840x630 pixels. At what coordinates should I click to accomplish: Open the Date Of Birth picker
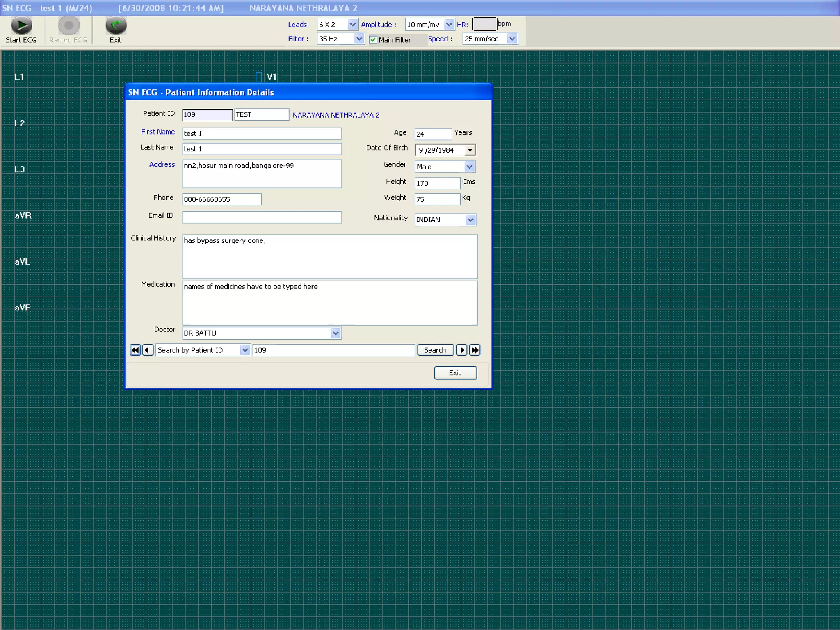(470, 150)
